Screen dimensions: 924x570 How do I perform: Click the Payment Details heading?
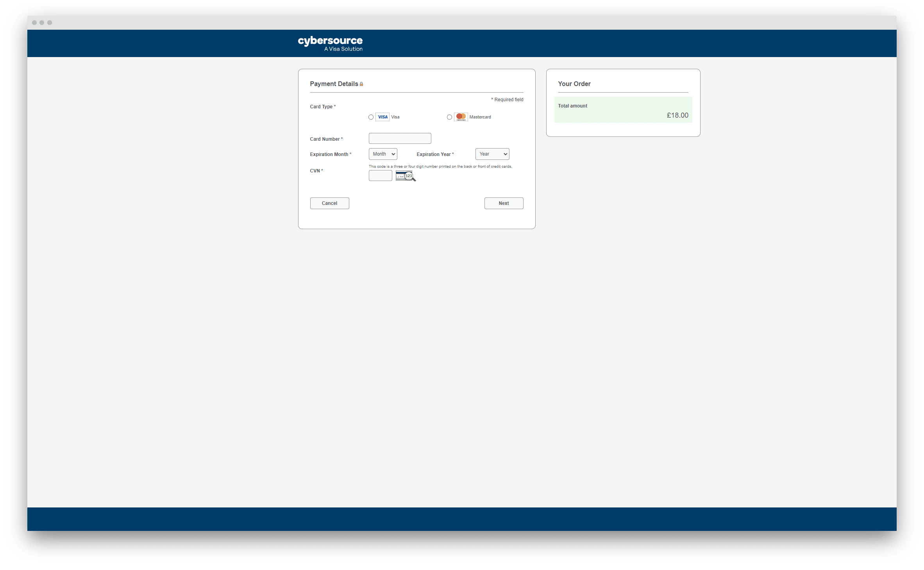coord(334,84)
